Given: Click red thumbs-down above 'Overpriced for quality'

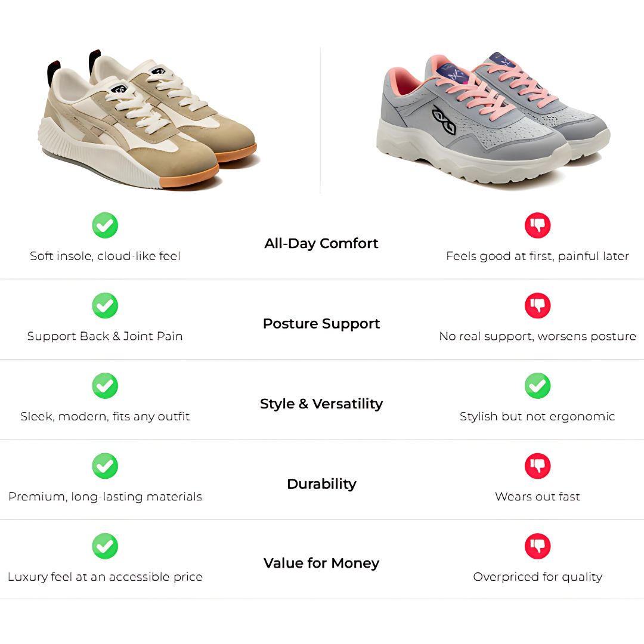Looking at the screenshot, I should (x=537, y=546).
